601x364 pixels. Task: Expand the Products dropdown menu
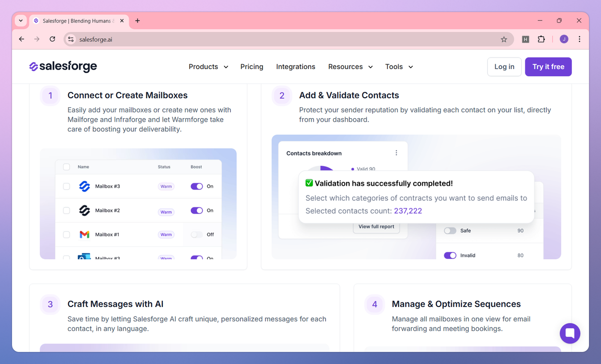208,67
